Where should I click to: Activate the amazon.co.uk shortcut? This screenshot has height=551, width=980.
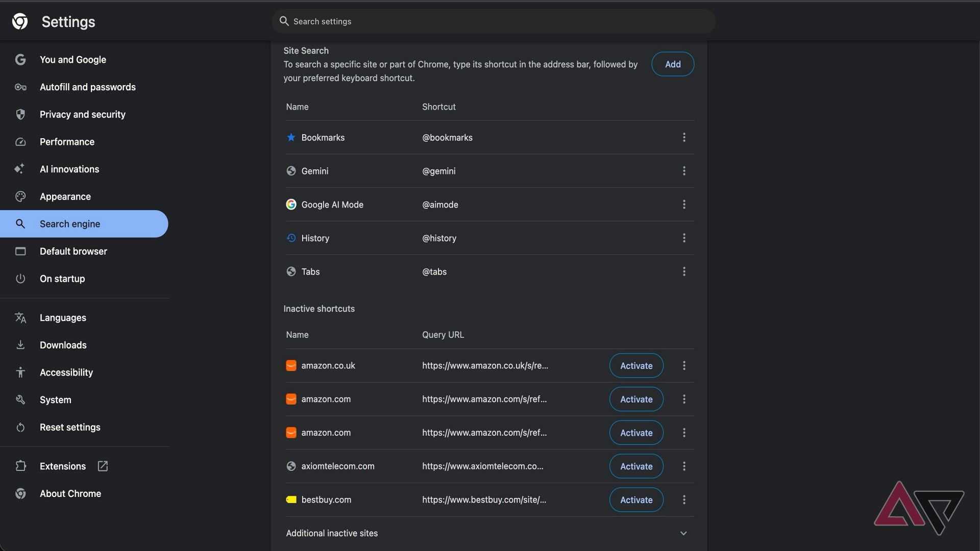pos(636,365)
